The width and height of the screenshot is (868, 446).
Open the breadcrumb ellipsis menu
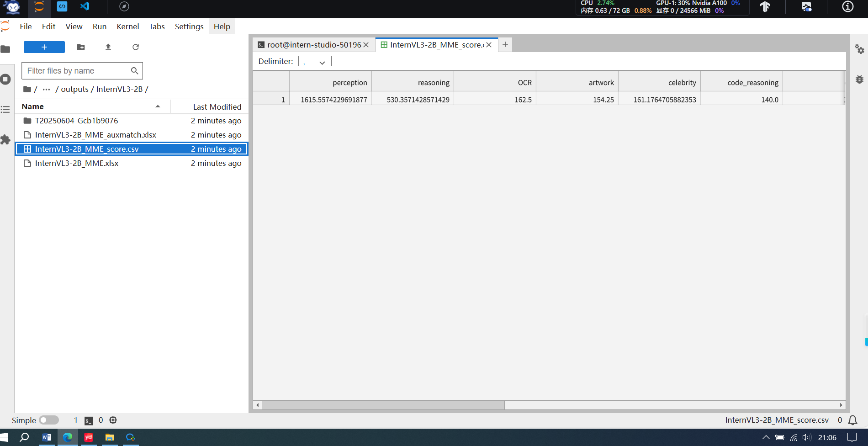(46, 89)
